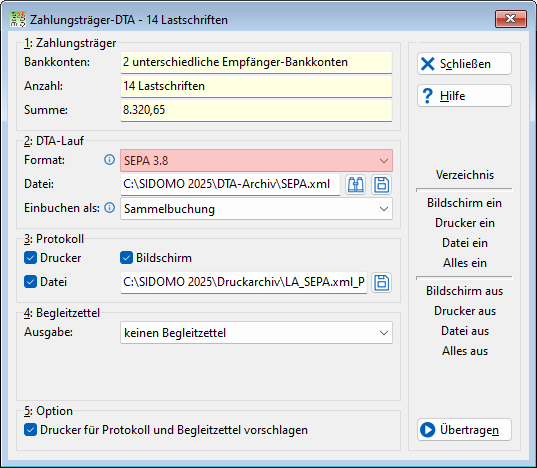Click the Übertragen play button
This screenshot has height=468, width=537.
click(464, 430)
